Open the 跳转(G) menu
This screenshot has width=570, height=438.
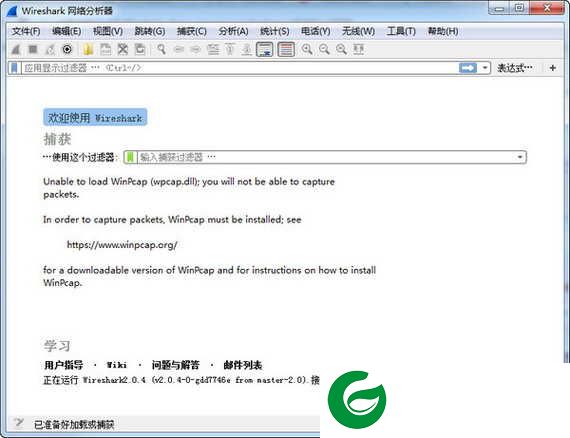[150, 31]
